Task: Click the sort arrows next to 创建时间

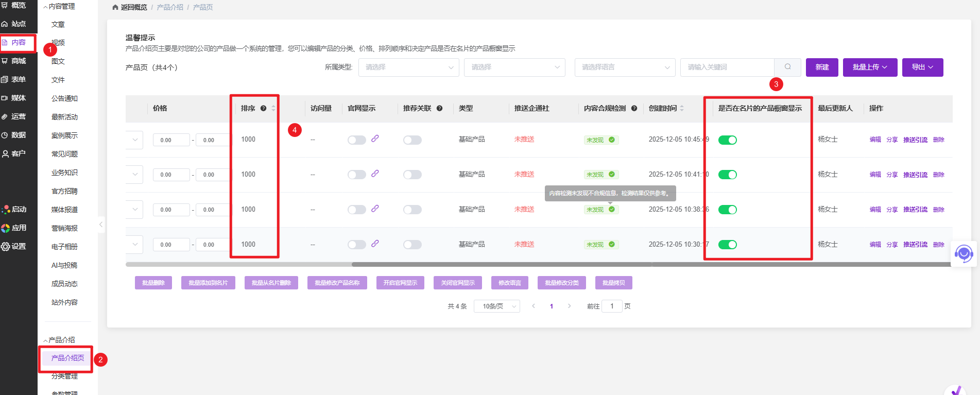Action: point(682,108)
